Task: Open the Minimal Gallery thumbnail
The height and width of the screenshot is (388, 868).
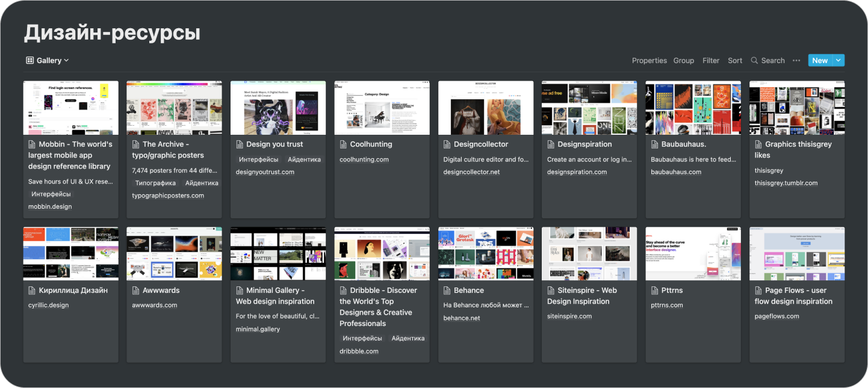Action: click(x=278, y=254)
